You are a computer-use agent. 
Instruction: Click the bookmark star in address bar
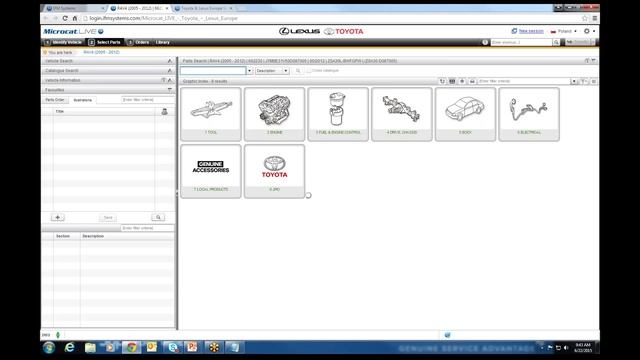[x=585, y=18]
